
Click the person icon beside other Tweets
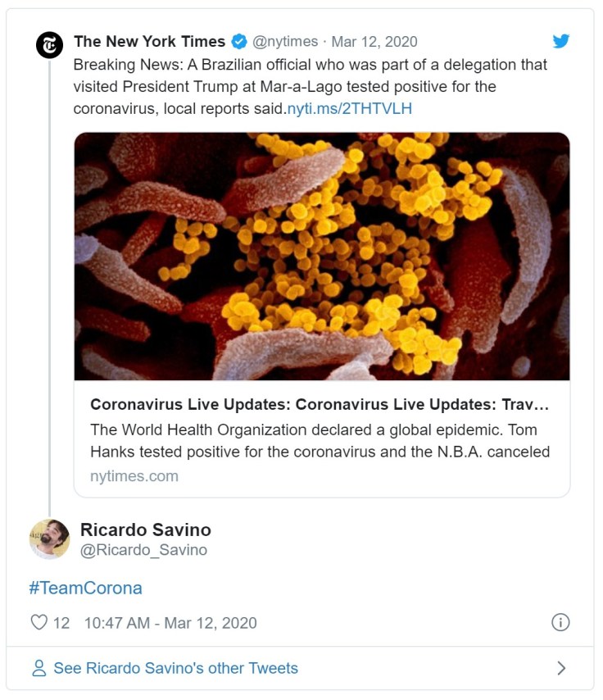point(39,668)
